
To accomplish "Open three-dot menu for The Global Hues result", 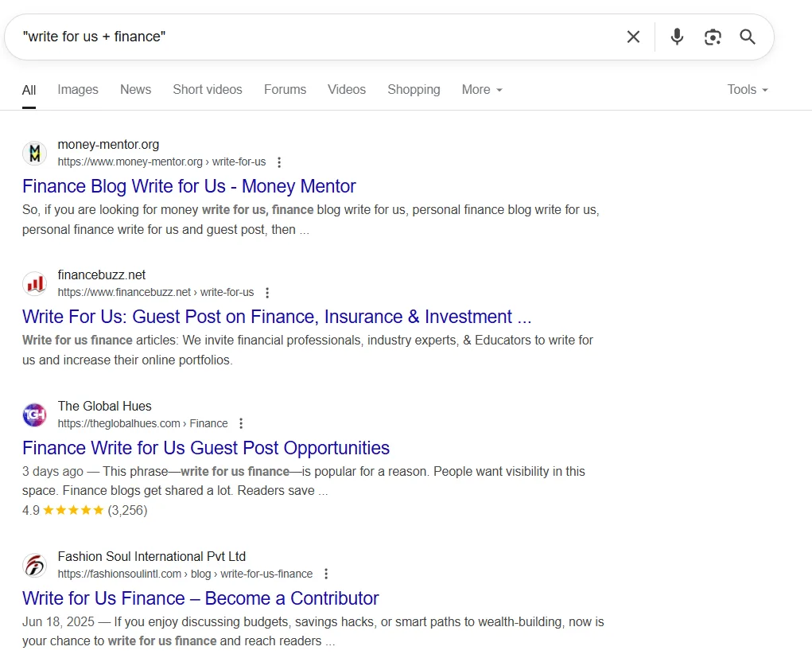I will [241, 424].
